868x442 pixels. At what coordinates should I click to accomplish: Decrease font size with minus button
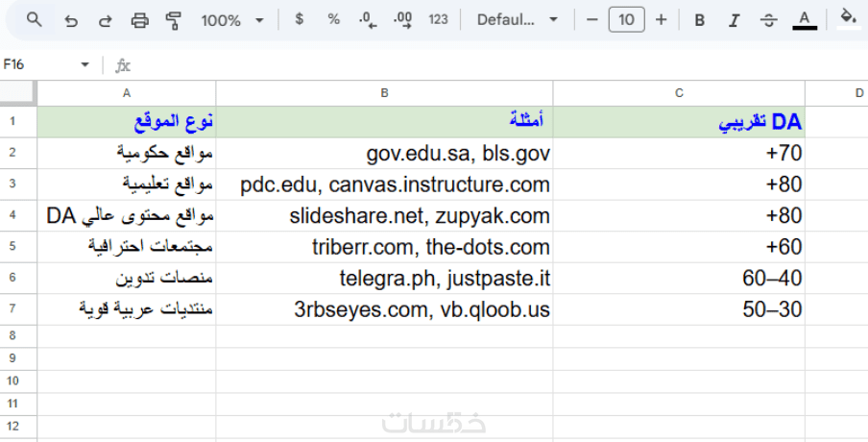591,20
